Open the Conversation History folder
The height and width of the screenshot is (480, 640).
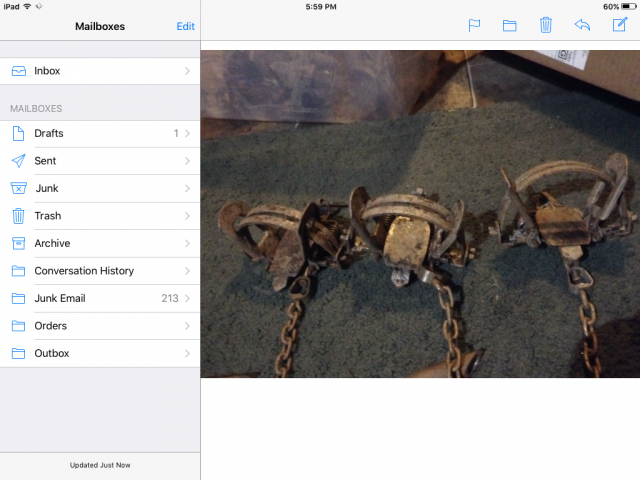[x=100, y=271]
